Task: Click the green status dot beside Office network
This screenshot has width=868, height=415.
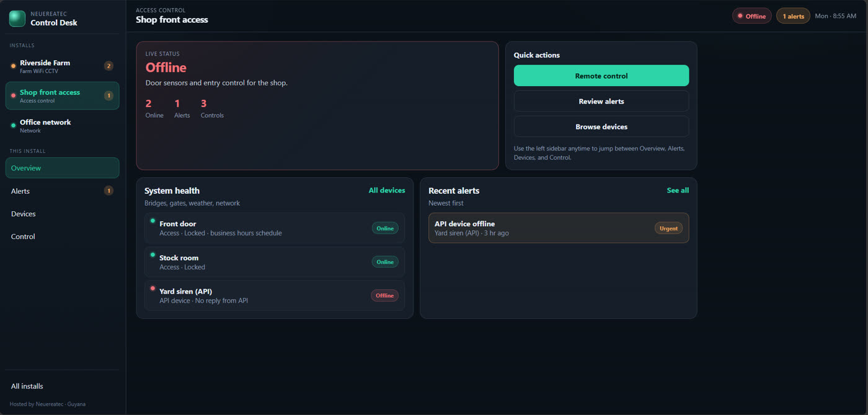Action: point(14,126)
